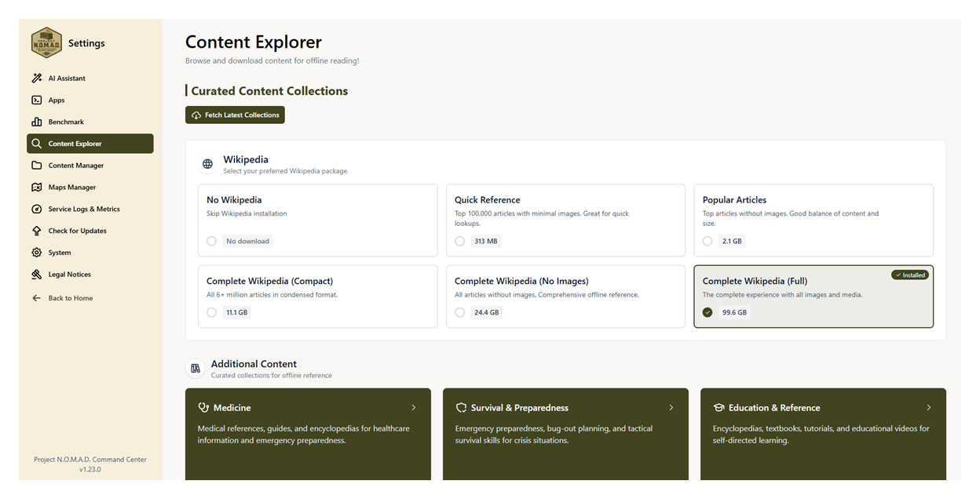Click the Fetch Latest Collections button
The width and height of the screenshot is (980, 499).
[x=235, y=115]
